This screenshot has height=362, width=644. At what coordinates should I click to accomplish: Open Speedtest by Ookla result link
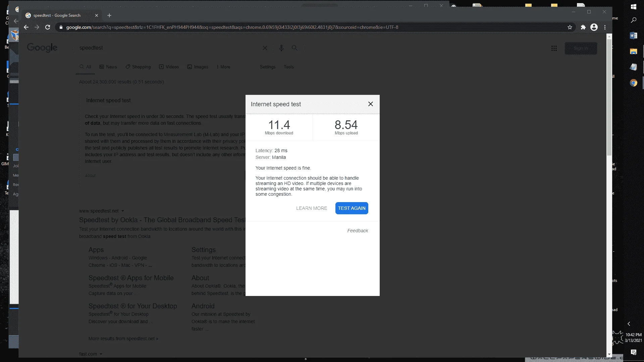pyautogui.click(x=162, y=220)
